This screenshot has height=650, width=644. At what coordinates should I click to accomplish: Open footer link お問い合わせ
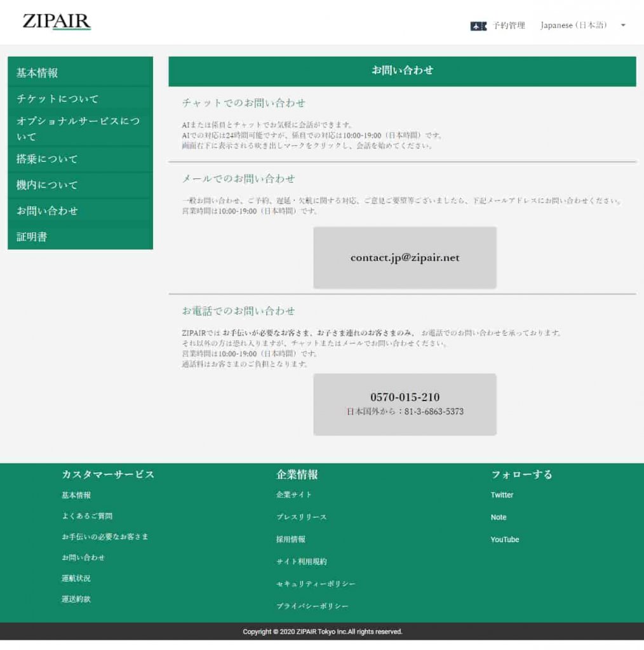click(83, 557)
